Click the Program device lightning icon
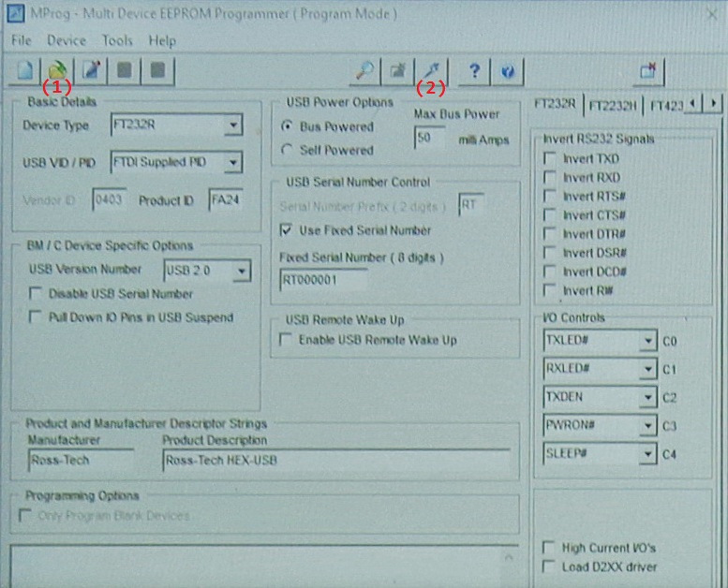 [431, 71]
